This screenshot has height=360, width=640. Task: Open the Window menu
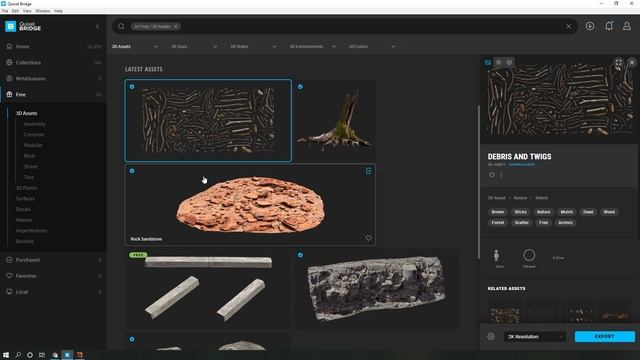click(43, 11)
